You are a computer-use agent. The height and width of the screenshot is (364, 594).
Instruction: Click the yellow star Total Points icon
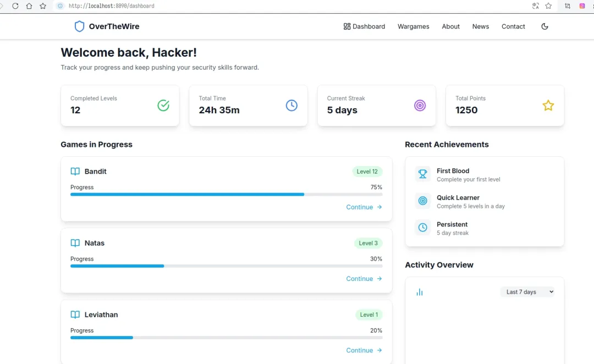pos(548,106)
